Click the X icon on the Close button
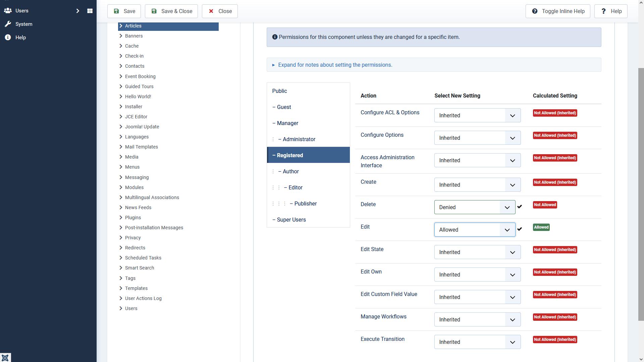Screen dimensions: 644x362 point(211,11)
